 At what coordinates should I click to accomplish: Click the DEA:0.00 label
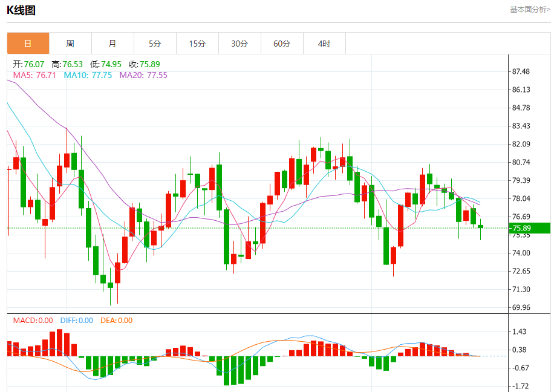click(117, 321)
